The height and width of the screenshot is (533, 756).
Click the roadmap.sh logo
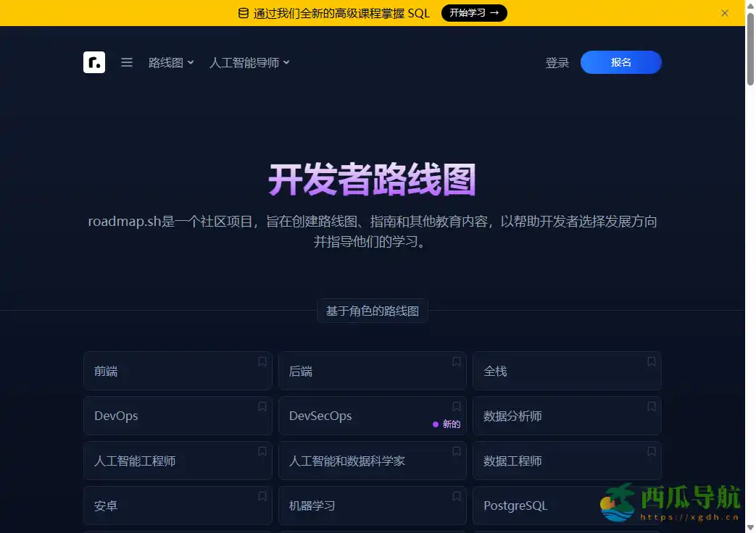pos(94,62)
